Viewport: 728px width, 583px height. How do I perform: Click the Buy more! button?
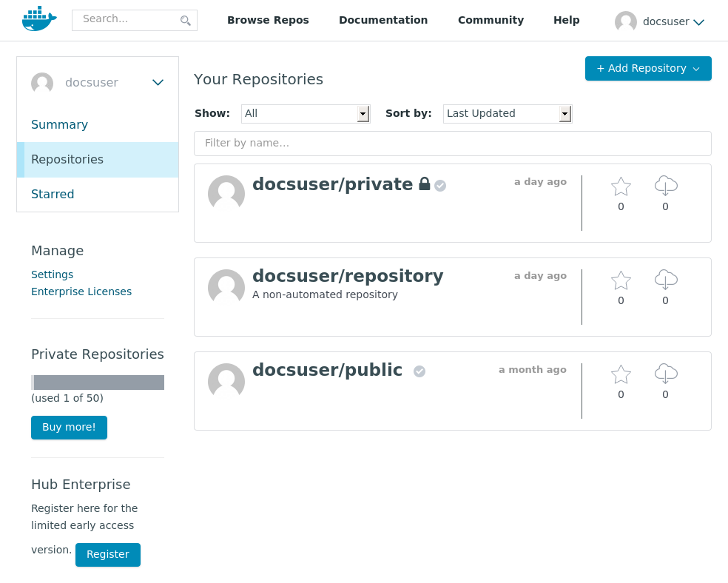click(70, 427)
